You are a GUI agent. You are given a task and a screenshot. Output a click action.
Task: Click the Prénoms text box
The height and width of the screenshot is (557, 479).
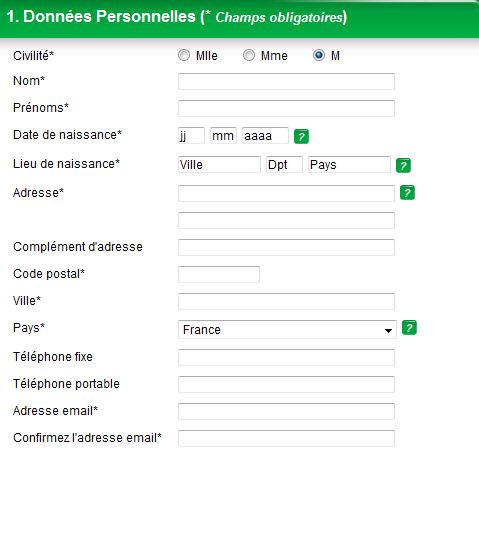(x=286, y=108)
